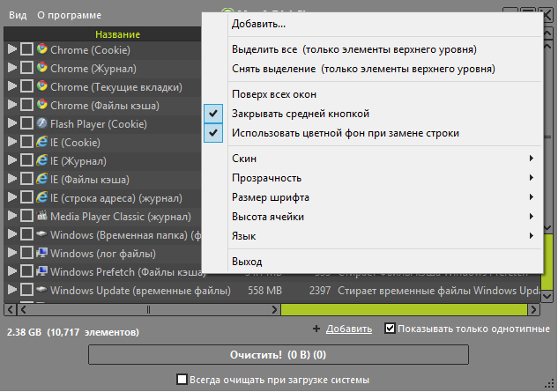Screen dimensions: 558x392
Task: Click the Очистить! button
Action: click(x=279, y=355)
